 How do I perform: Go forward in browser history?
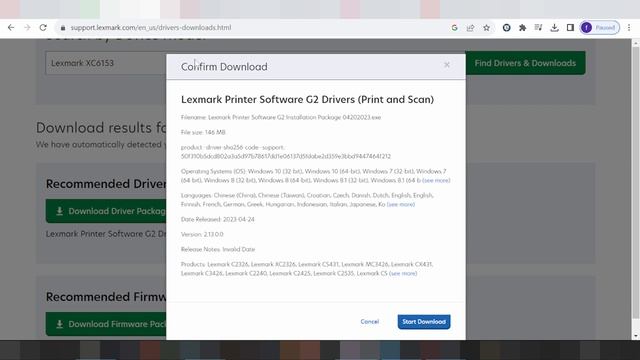[x=27, y=27]
